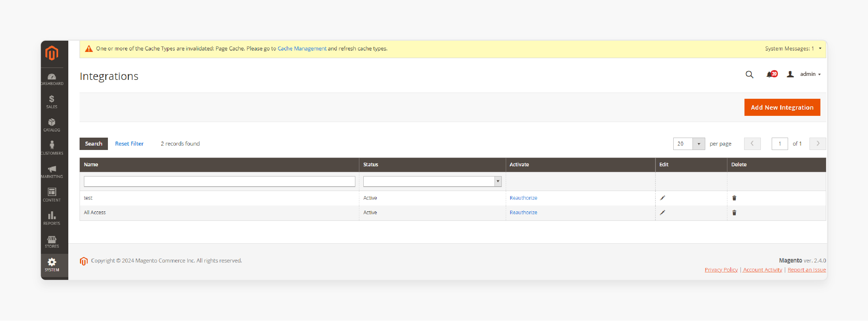
Task: Open the admin account dropdown
Action: (804, 74)
